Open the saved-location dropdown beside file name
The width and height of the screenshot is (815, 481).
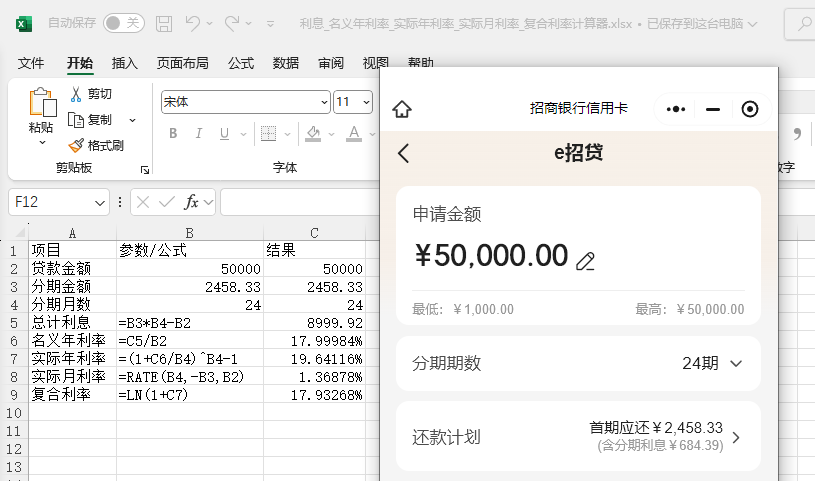tap(752, 24)
